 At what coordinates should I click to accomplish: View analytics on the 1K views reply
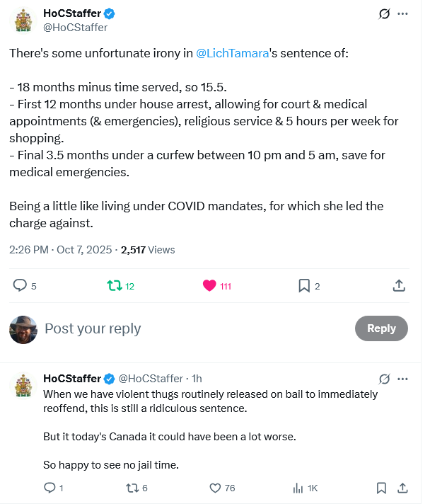click(x=298, y=488)
